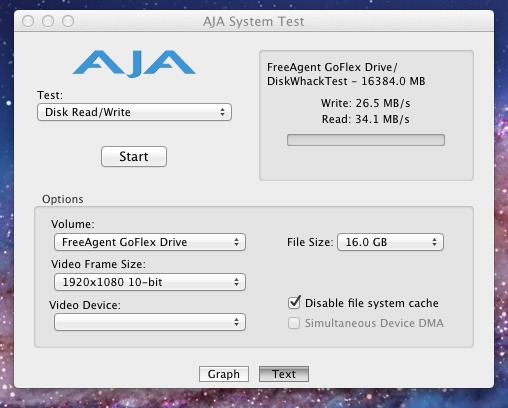
Task: Open the Test type dropdown
Action: pos(134,112)
